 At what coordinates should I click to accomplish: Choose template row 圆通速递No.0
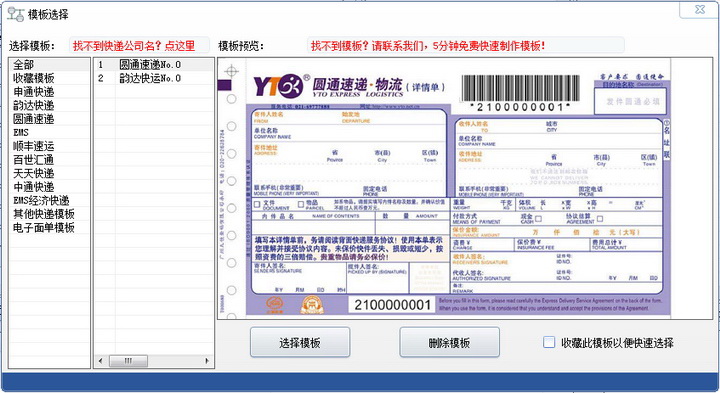tap(154, 64)
